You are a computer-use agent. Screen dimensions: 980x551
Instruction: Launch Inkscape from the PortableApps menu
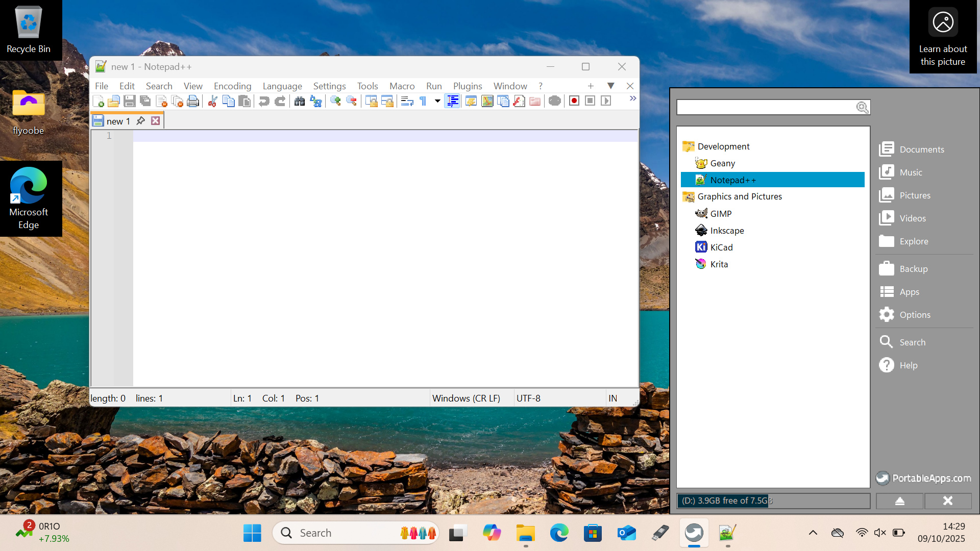[x=727, y=231]
